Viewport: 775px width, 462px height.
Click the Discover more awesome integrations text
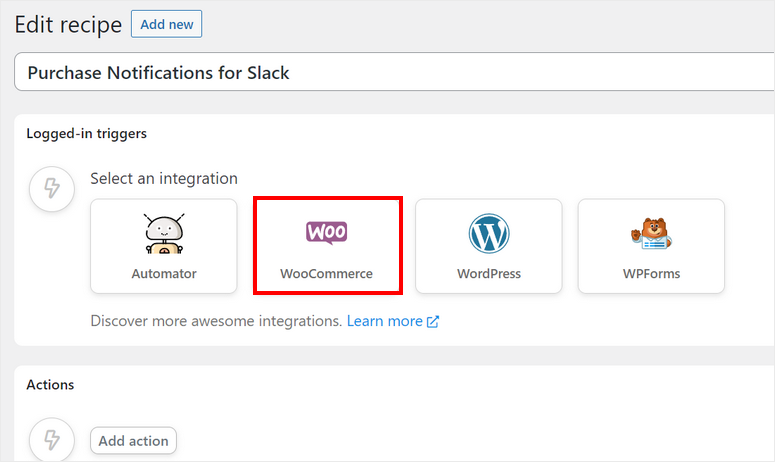pyautogui.click(x=216, y=322)
